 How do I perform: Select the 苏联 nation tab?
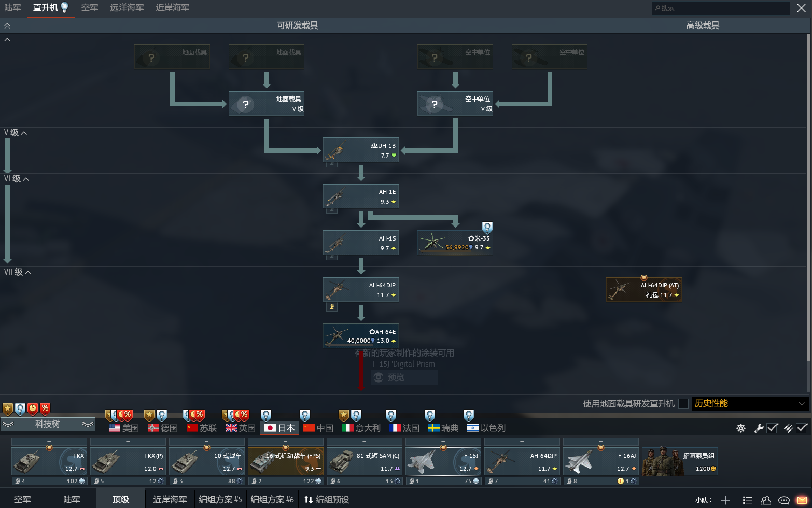(202, 428)
